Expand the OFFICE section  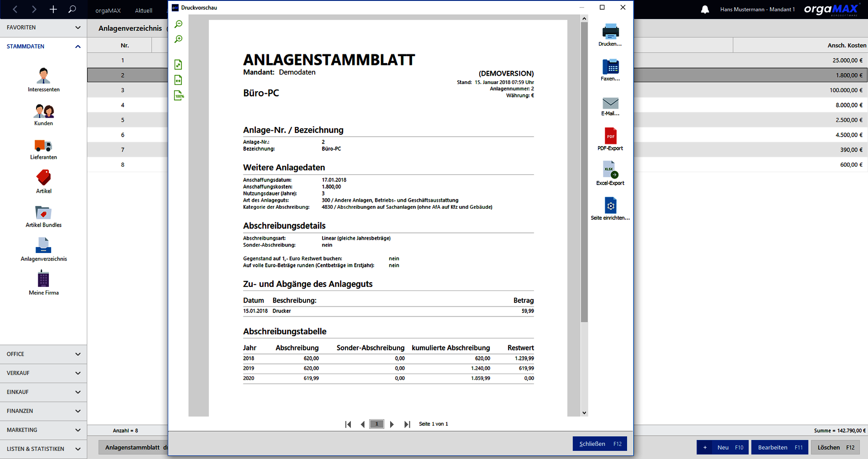(43, 354)
